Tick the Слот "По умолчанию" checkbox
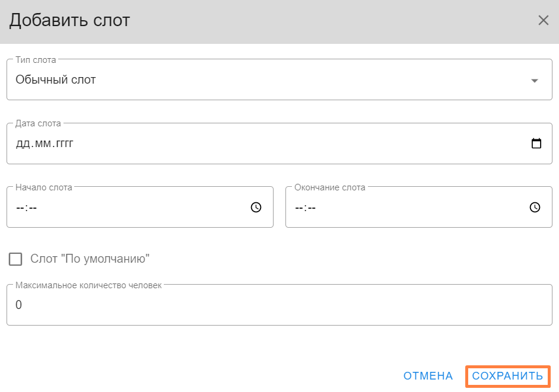 click(15, 259)
